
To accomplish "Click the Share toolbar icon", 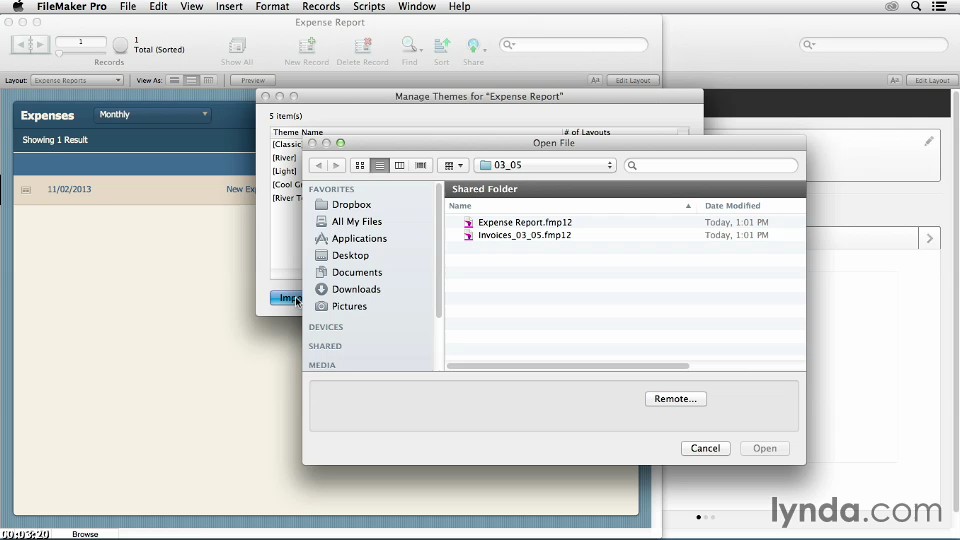I will coord(473,45).
